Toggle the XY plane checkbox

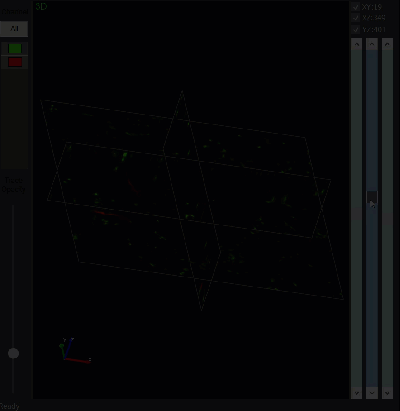356,7
